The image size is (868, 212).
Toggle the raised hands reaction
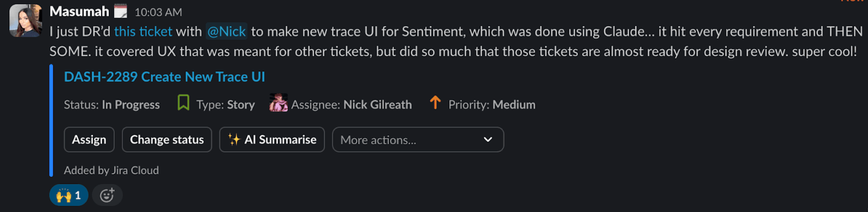(x=69, y=195)
